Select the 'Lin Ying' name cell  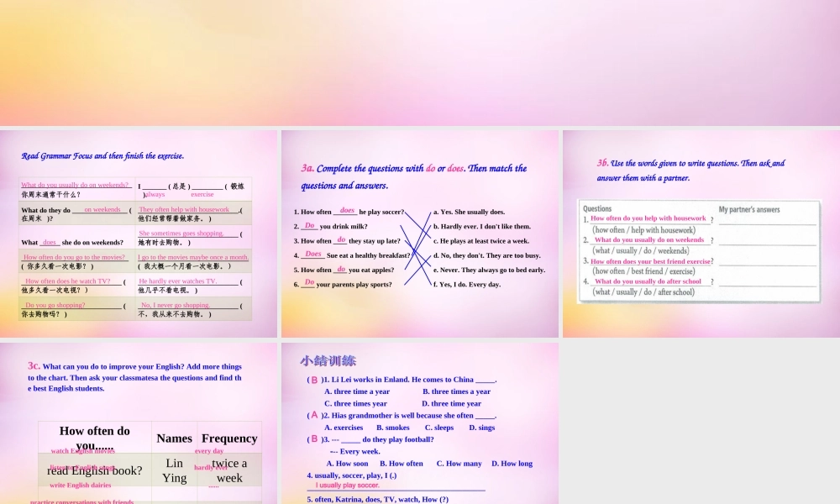point(174,470)
